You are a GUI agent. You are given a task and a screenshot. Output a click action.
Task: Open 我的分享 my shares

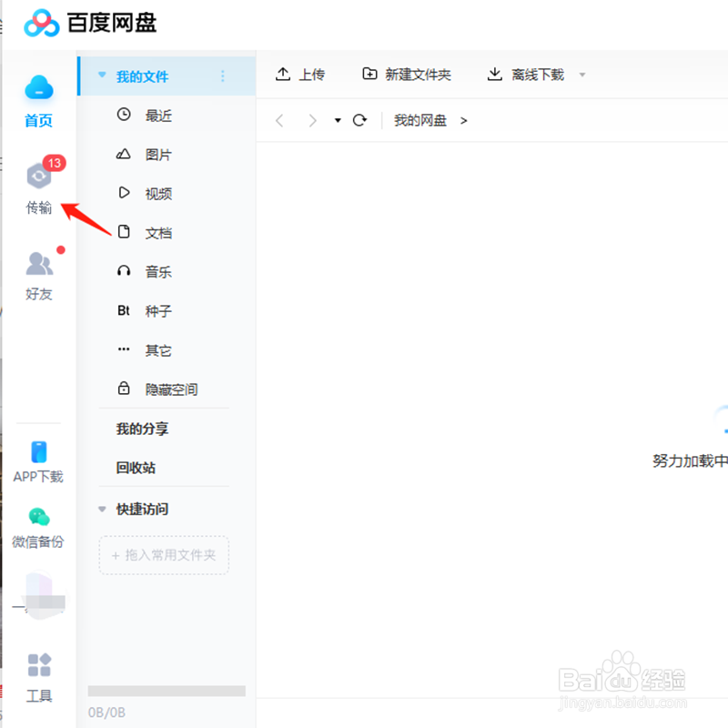[x=142, y=429]
